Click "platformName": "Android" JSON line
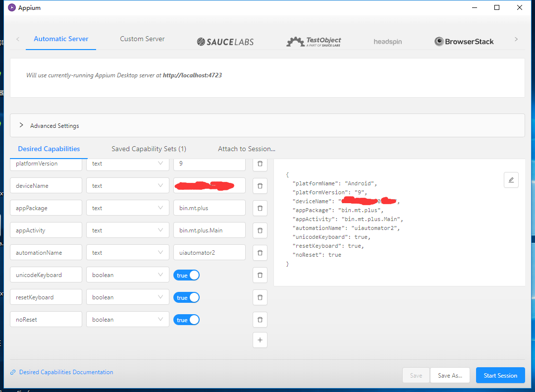Image resolution: width=535 pixels, height=392 pixels. pyautogui.click(x=335, y=184)
